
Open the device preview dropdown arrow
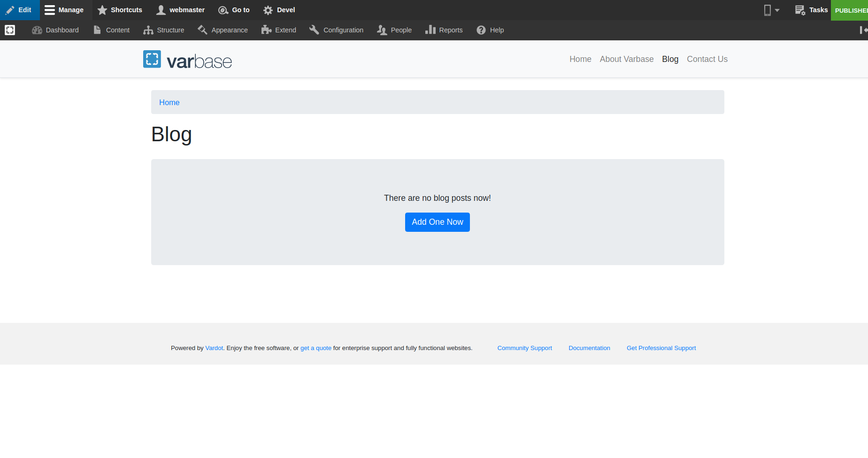coord(777,10)
